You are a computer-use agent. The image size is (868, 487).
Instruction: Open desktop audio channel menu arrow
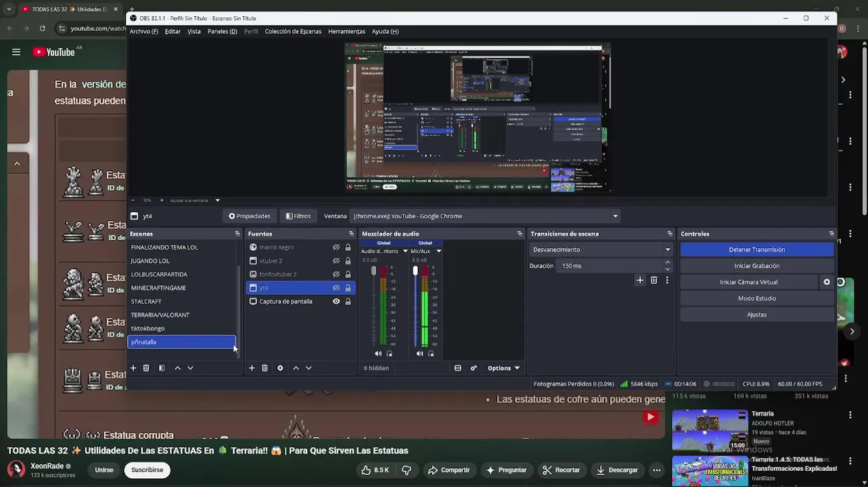pos(405,251)
